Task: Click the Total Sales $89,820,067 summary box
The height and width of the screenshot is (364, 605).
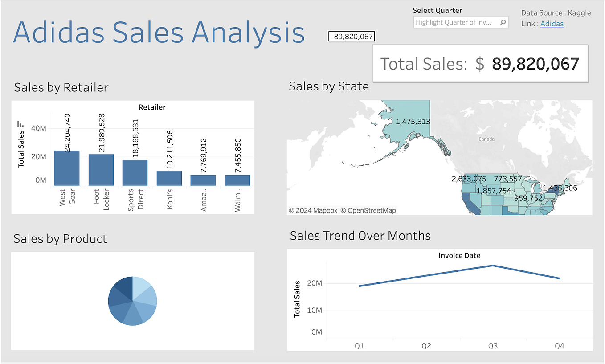Action: coord(480,63)
